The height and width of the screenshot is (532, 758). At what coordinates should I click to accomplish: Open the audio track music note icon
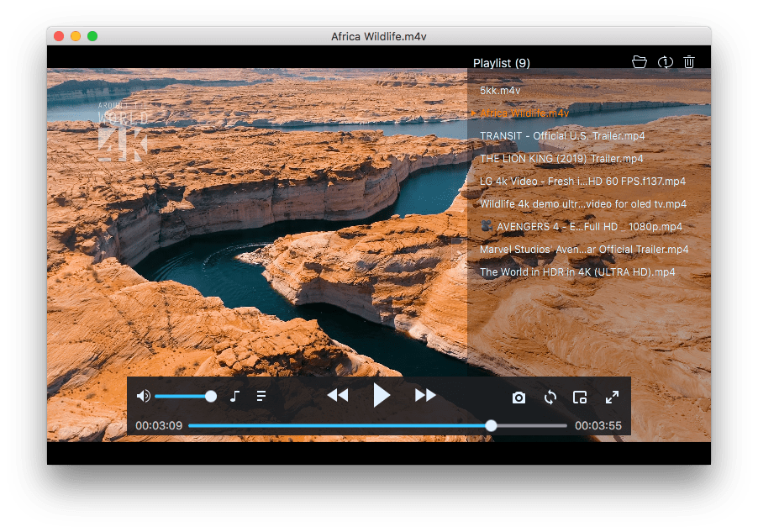(235, 395)
